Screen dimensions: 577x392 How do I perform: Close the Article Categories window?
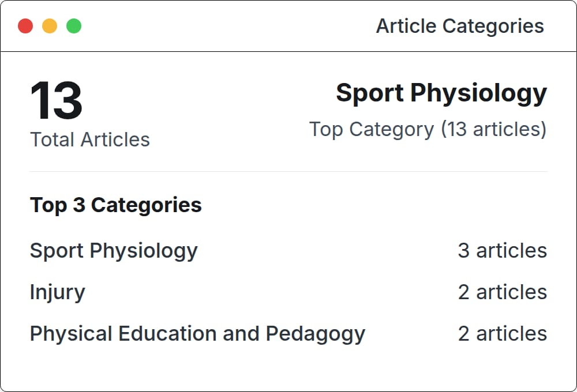coord(25,26)
